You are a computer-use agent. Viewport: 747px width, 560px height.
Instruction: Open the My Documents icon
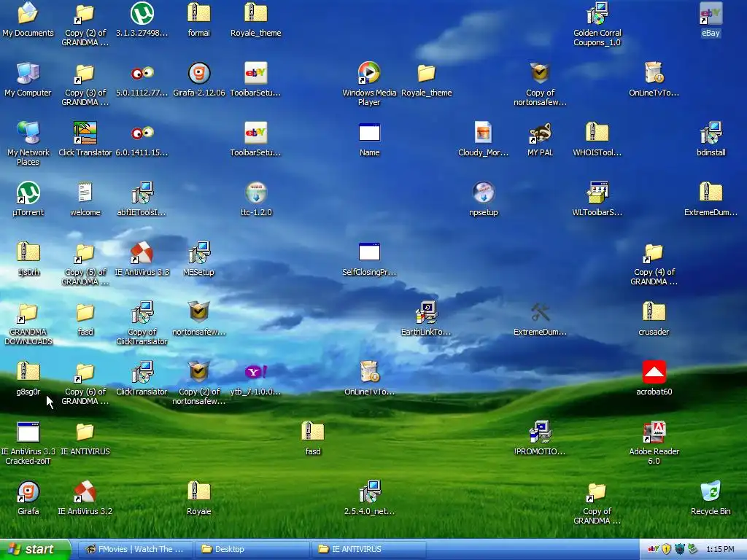click(x=28, y=13)
